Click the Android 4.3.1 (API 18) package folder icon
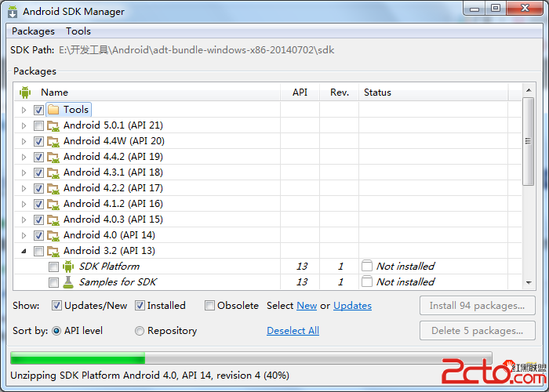 tap(53, 172)
